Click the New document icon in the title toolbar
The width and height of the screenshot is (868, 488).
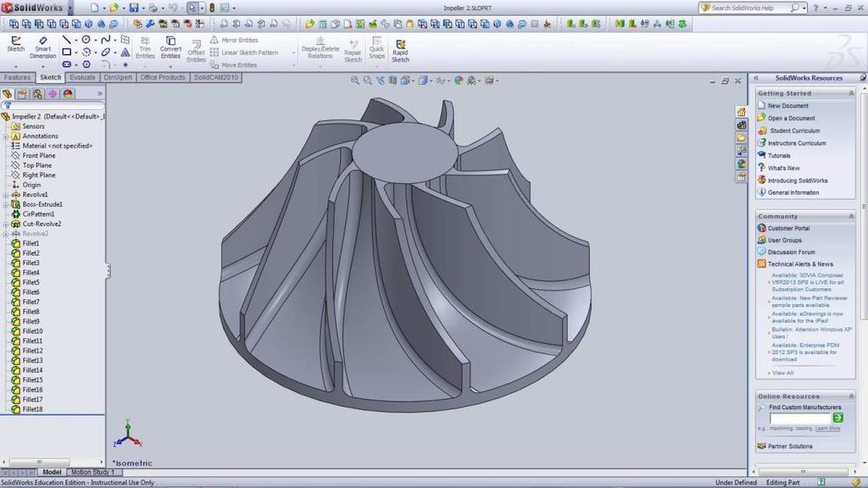(x=95, y=8)
